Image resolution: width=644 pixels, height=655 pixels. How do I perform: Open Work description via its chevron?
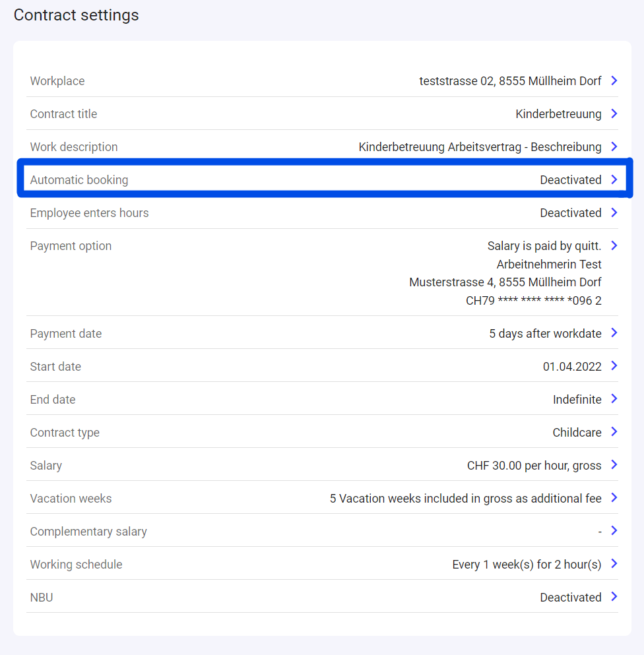[614, 146]
